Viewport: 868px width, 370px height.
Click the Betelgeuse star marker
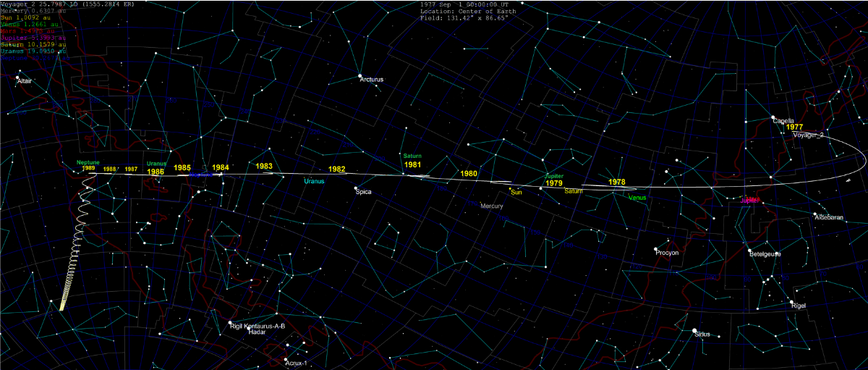tap(751, 251)
